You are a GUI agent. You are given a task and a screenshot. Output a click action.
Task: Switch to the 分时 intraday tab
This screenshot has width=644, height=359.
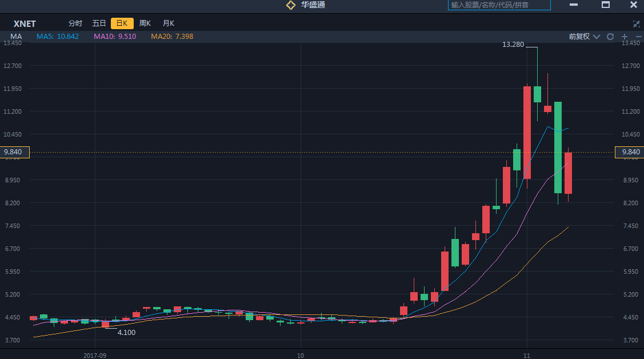click(75, 23)
